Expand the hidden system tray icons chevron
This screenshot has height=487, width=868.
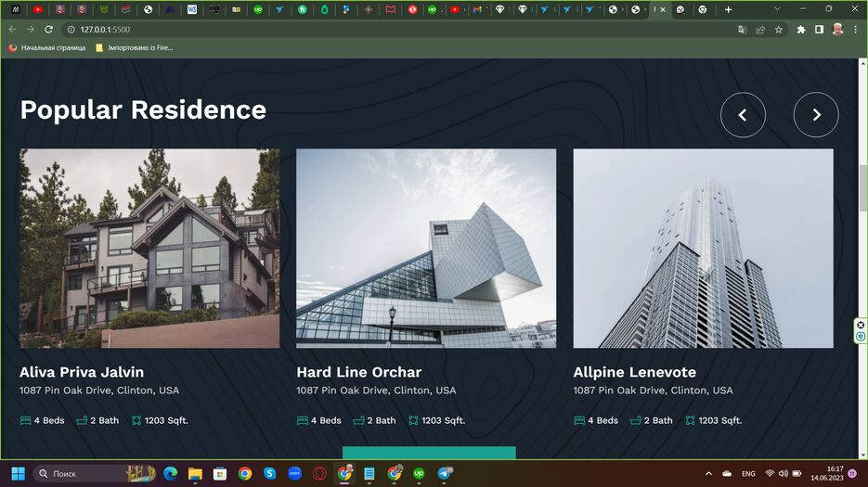click(x=708, y=474)
